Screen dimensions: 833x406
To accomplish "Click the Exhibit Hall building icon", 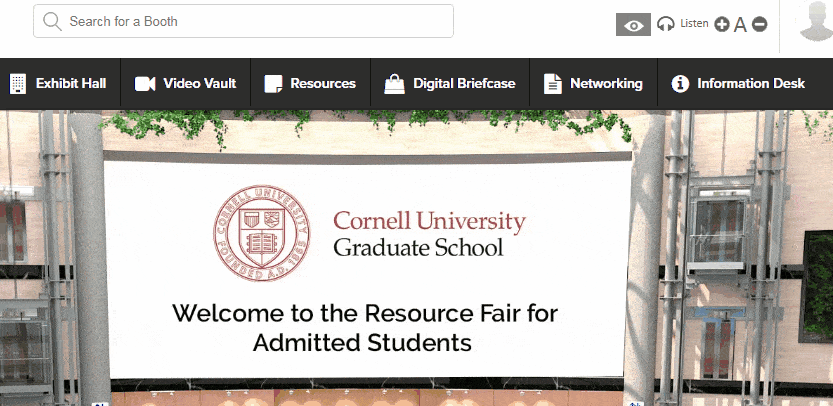I will [18, 84].
